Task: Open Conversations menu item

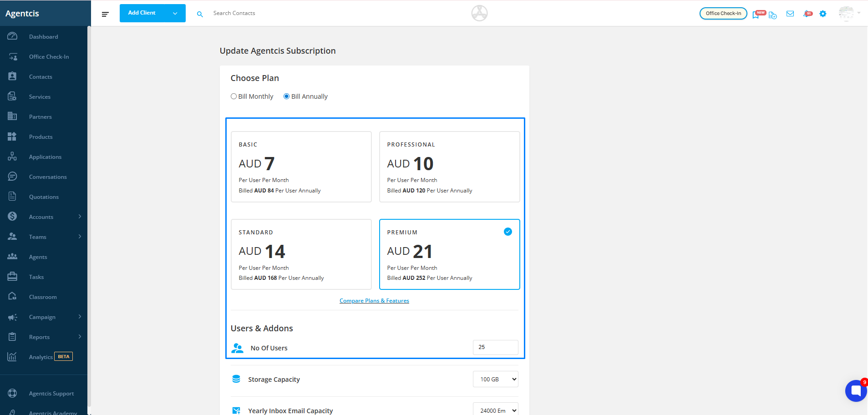Action: click(48, 177)
